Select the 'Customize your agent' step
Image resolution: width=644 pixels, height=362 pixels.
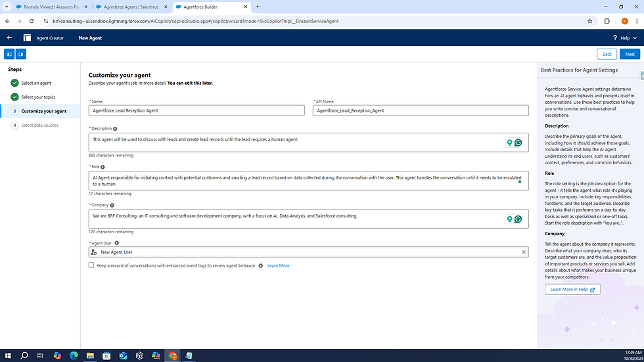(x=40, y=111)
